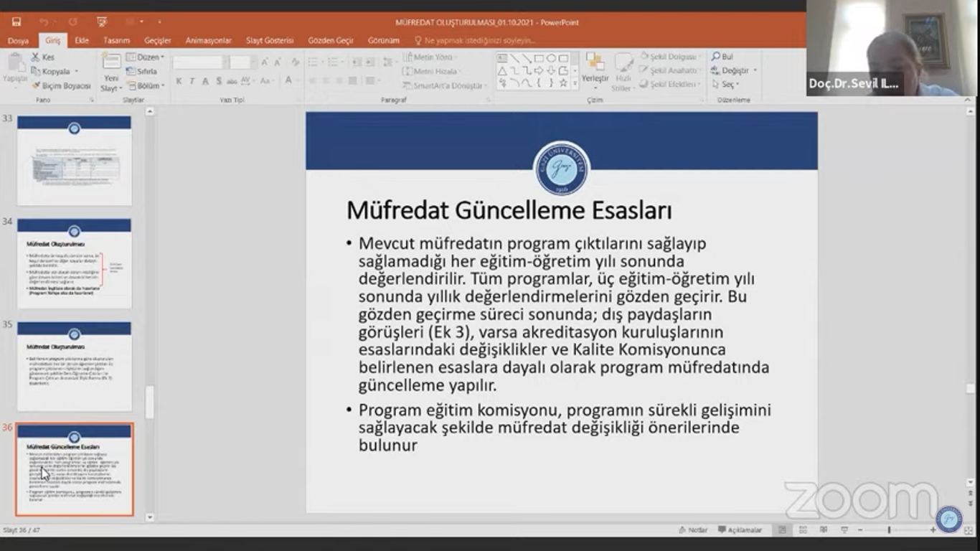The height and width of the screenshot is (551, 980).
Task: Open the Görünüm view tab
Action: 384,41
